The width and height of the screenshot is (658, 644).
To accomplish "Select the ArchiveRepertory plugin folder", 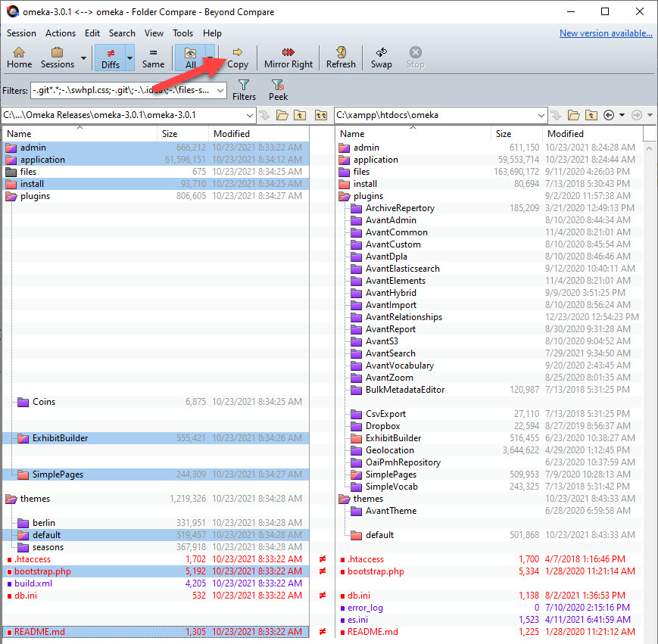I will pyautogui.click(x=489, y=208).
